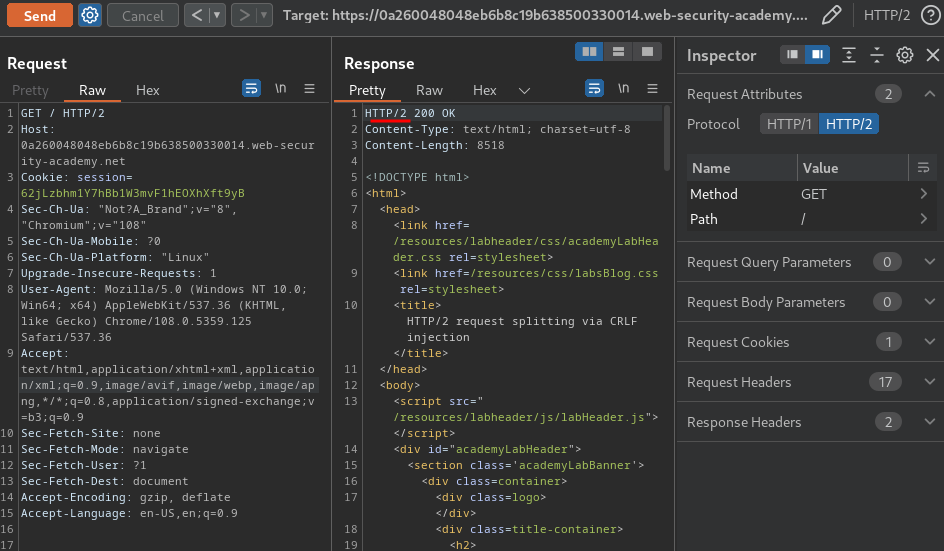Close the Inspector panel

coord(933,55)
